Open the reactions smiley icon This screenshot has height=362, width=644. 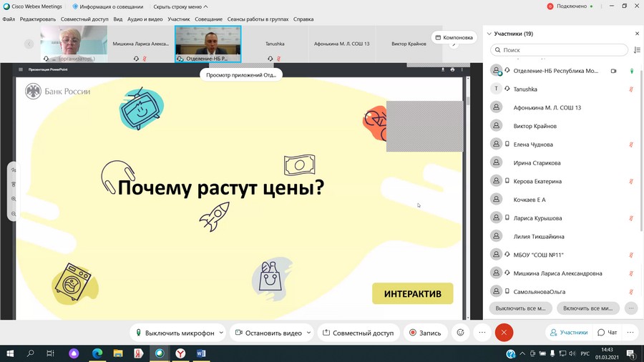coord(461,333)
